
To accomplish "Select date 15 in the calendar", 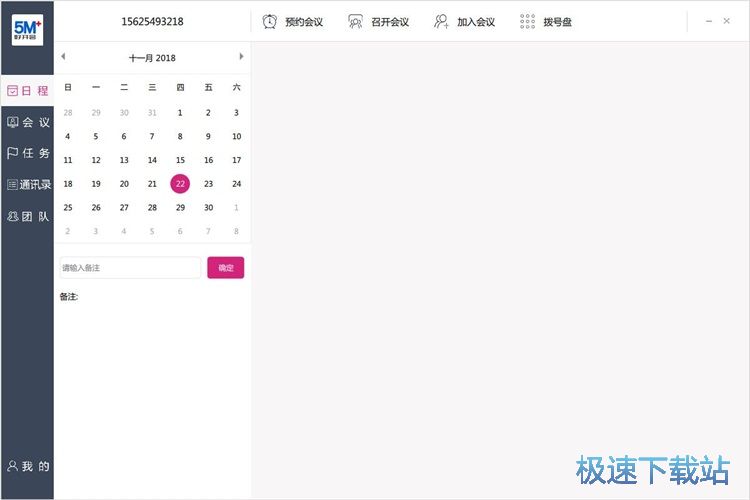I will coord(180,160).
